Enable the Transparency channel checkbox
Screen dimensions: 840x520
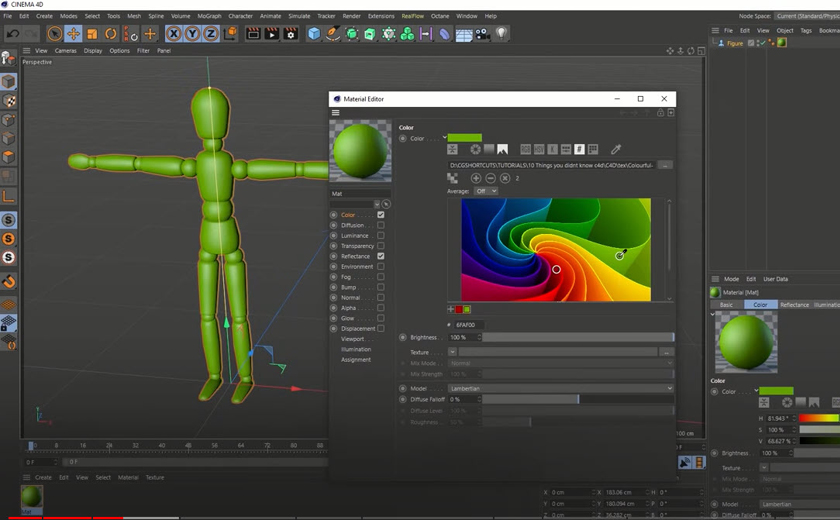coord(380,246)
